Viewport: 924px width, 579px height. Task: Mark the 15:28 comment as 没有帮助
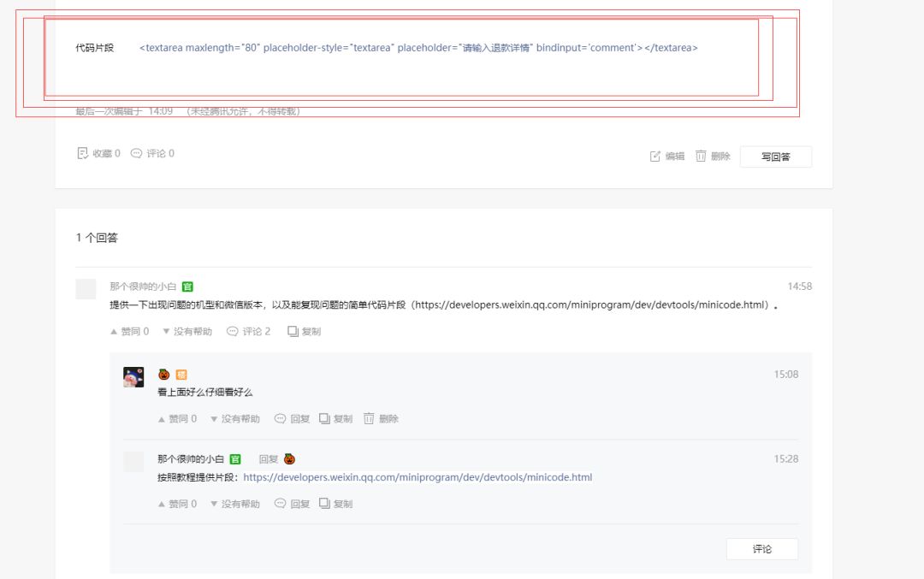(234, 504)
